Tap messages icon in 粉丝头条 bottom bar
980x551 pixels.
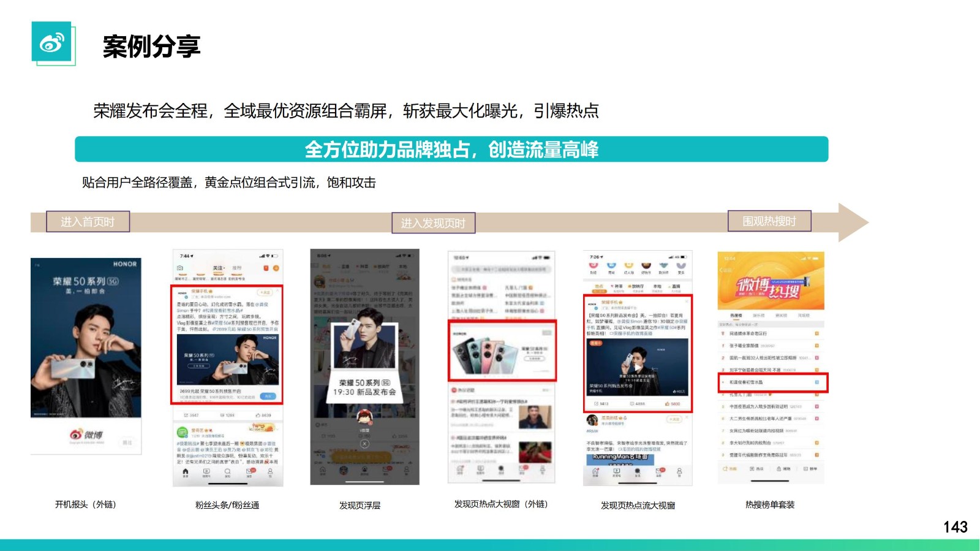[249, 472]
